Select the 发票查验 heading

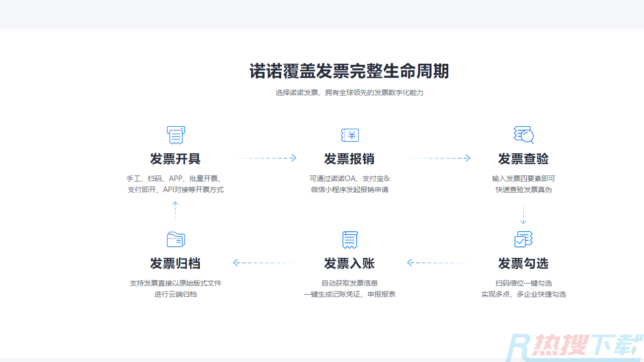(x=524, y=159)
